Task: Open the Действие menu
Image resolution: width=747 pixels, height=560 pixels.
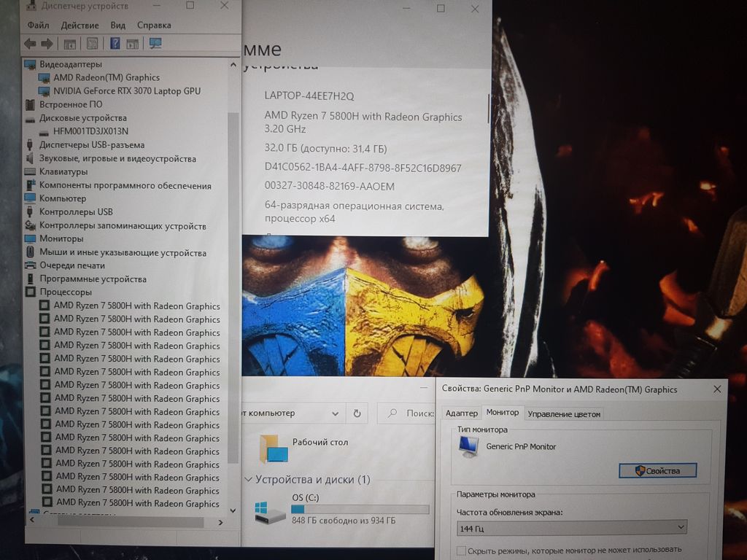Action: tap(80, 25)
